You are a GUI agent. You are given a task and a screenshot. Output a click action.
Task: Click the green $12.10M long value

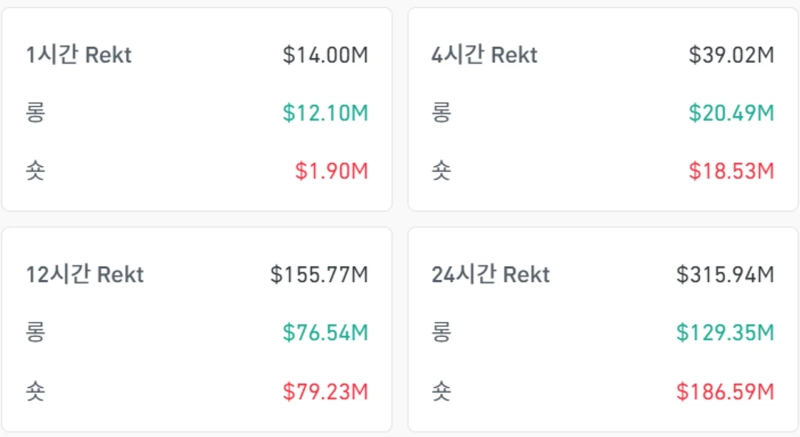[x=325, y=113]
